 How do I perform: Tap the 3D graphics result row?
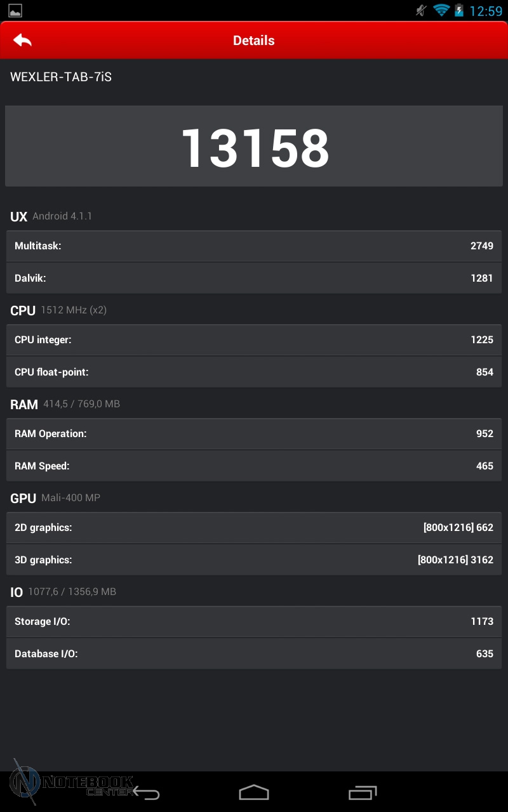pyautogui.click(x=254, y=560)
